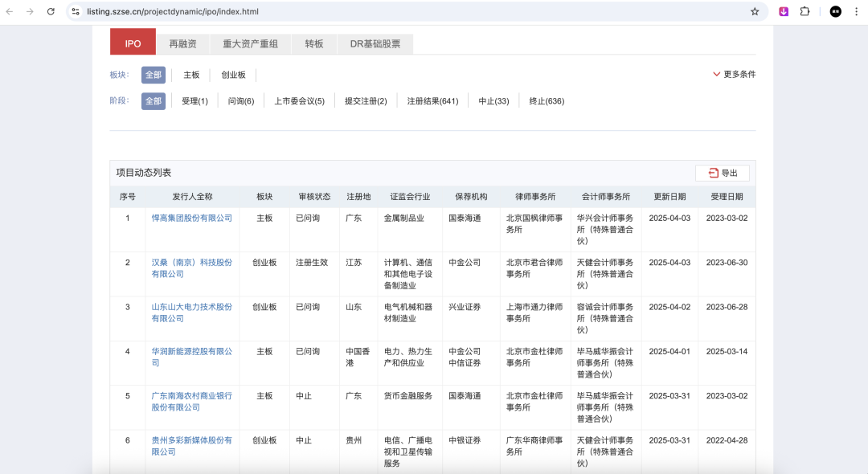The height and width of the screenshot is (474, 868).
Task: Reload the page with the refresh icon
Action: 51,12
